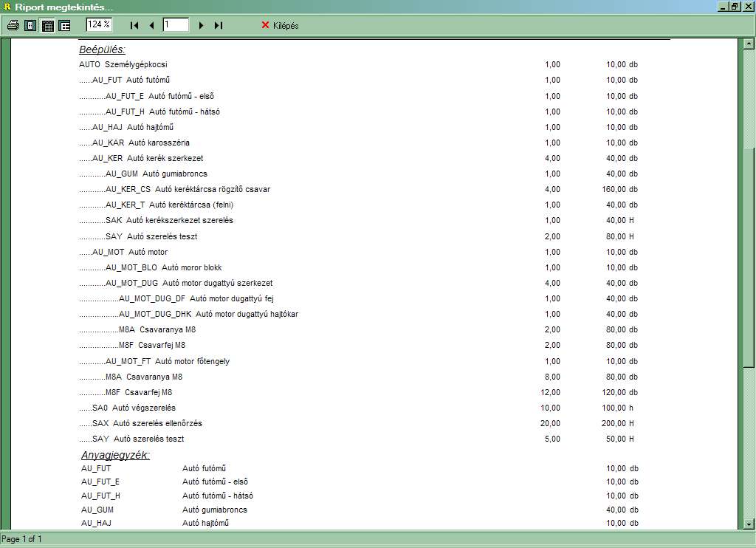Viewport: 756px width, 548px height.
Task: Print the report with the printer icon
Action: click(13, 25)
